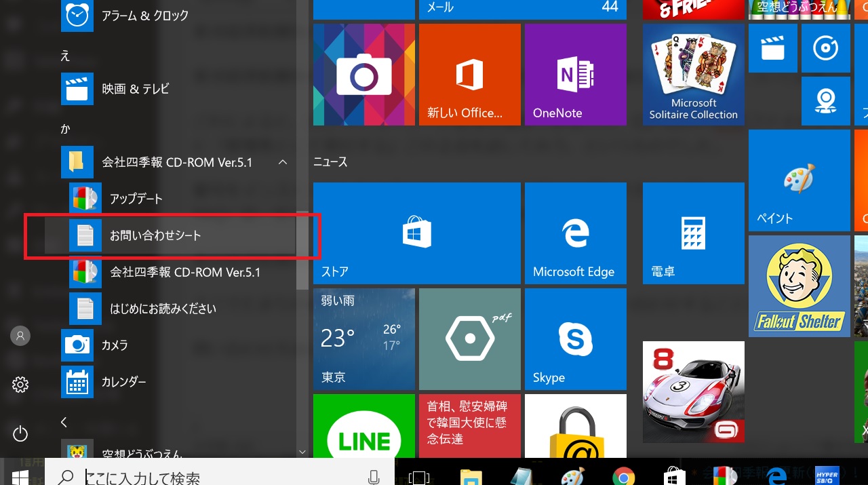
Task: Open Settings via the gear icon
Action: point(20,385)
